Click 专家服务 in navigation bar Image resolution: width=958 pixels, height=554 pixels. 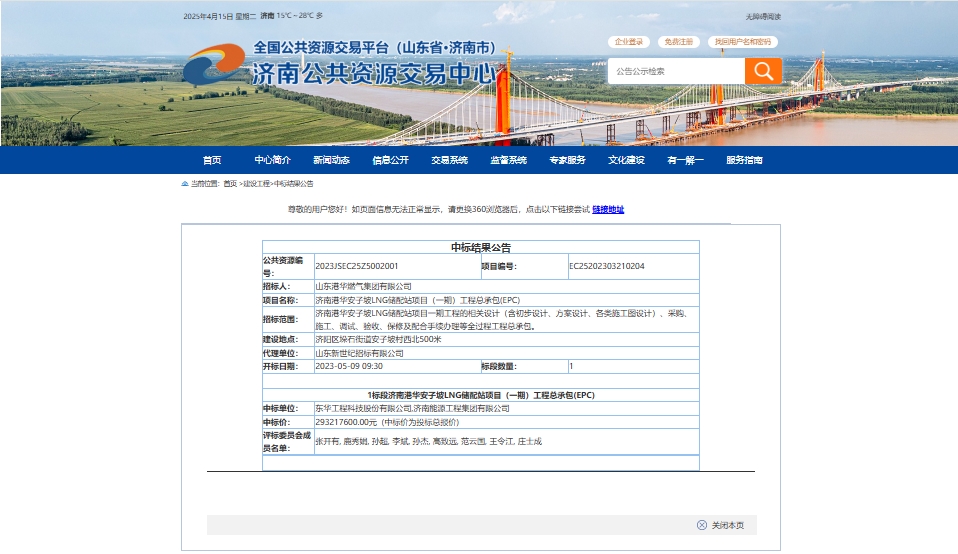point(567,160)
